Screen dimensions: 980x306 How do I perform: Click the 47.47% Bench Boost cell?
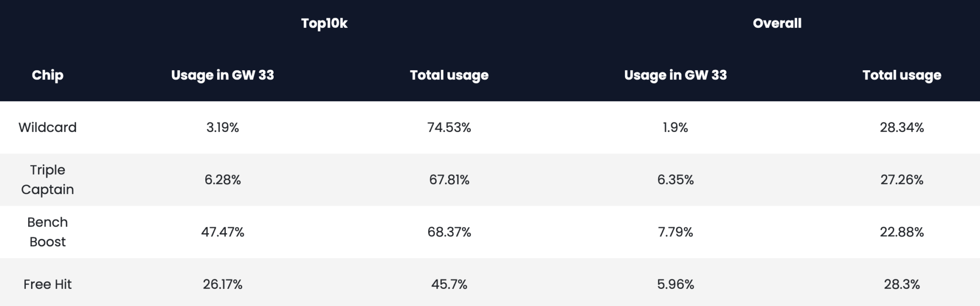(223, 232)
